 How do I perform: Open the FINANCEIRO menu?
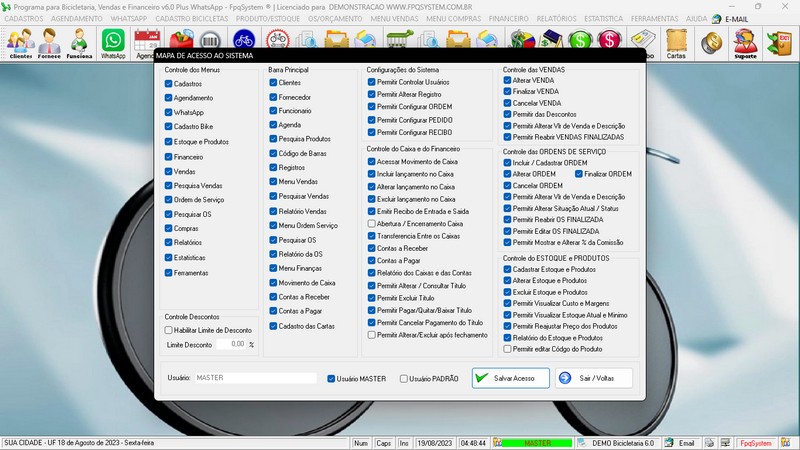coord(509,19)
